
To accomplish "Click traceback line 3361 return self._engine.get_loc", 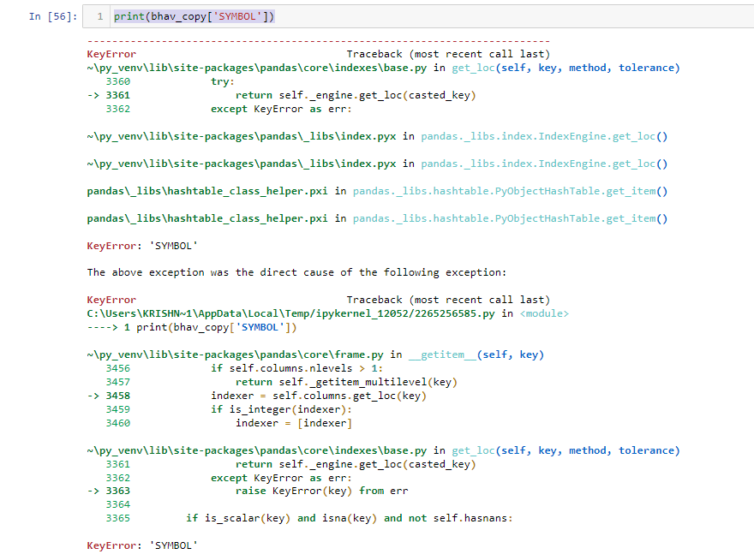I will [x=282, y=95].
